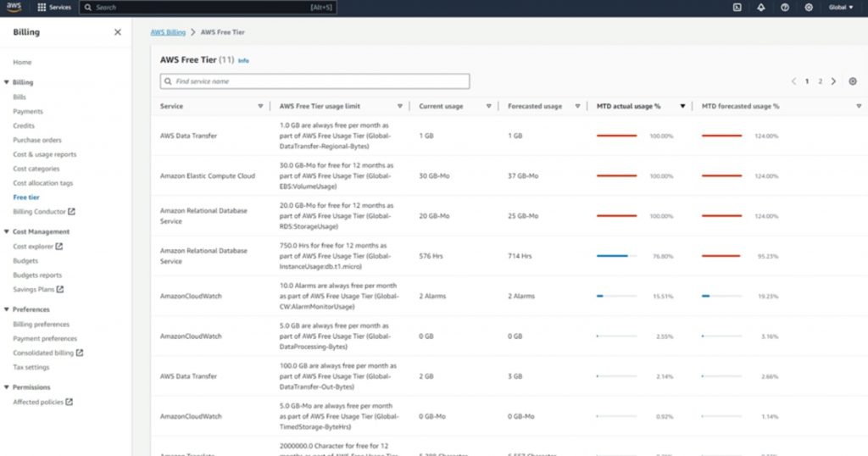Click the 15.51% CloudWatch alarms usage bar
This screenshot has width=868, height=456.
617,296
